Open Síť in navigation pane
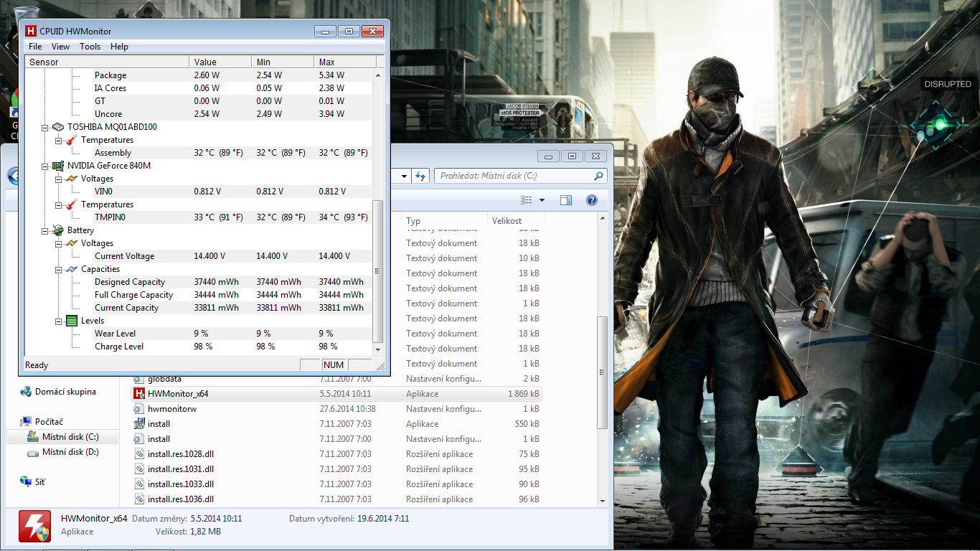The image size is (980, 551). [x=33, y=482]
